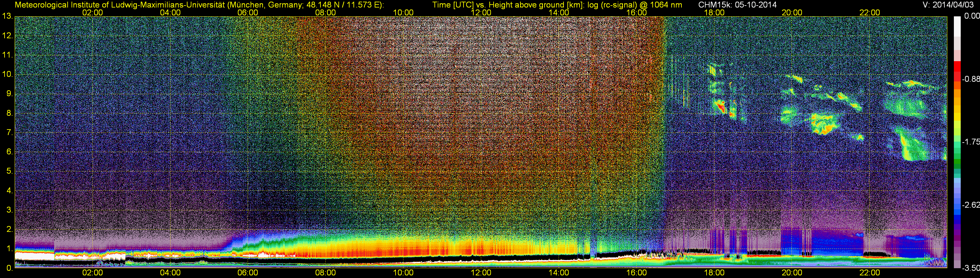Screen dimensions: 980x278
Task: Click the 18:00 label on the top time axis
Action: 714,12
